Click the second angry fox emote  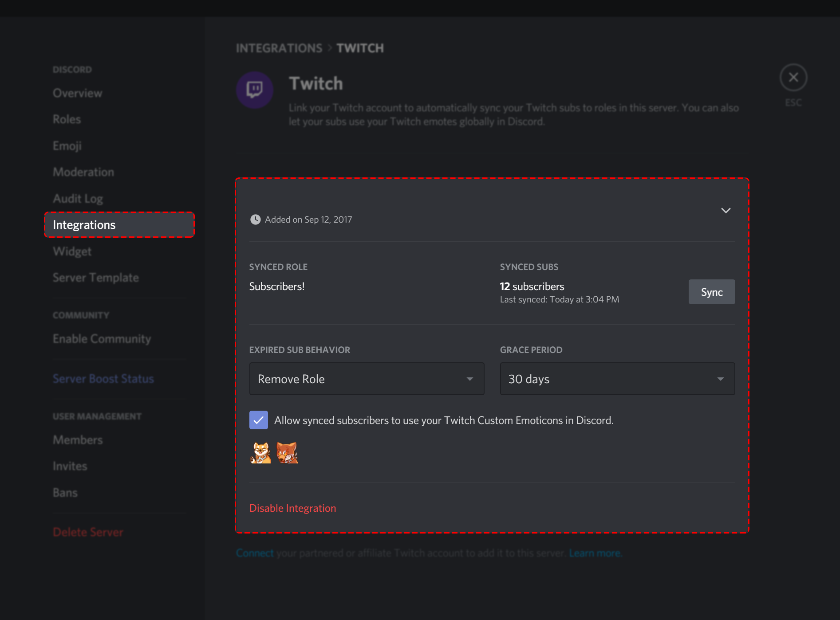pos(287,453)
